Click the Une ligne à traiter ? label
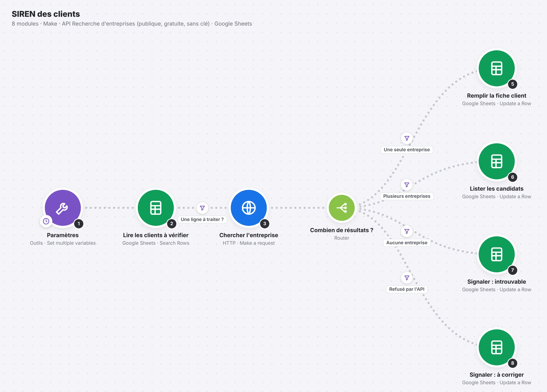The width and height of the screenshot is (547, 392). click(x=202, y=219)
